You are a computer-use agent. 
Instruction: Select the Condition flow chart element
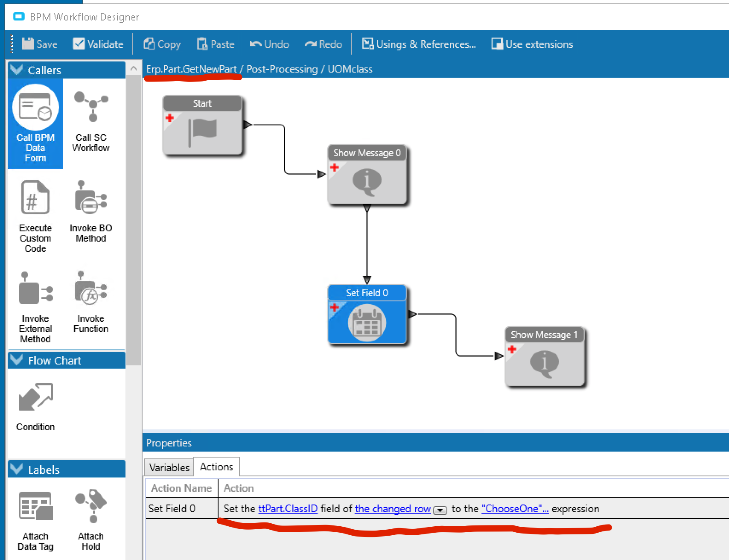click(x=35, y=405)
